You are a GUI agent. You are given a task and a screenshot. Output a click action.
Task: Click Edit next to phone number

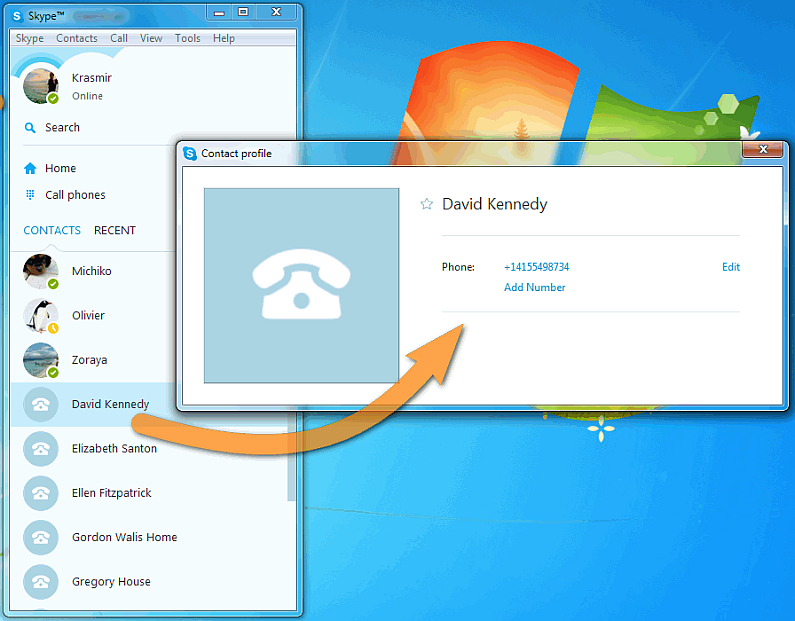pos(731,267)
